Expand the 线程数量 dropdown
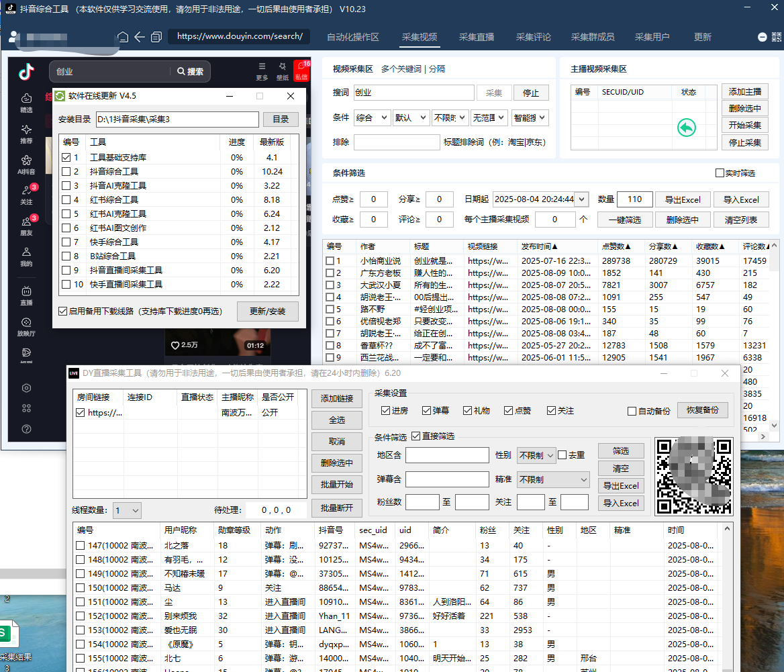The height and width of the screenshot is (672, 784). [x=127, y=510]
